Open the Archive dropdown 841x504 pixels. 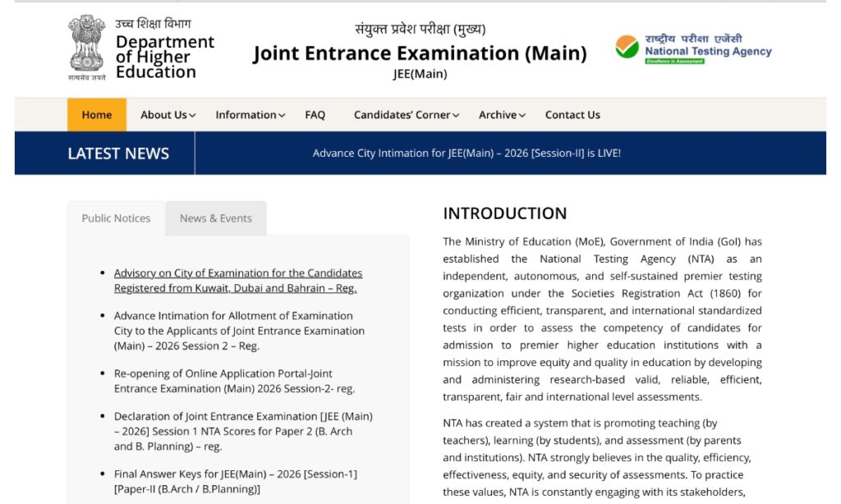click(x=501, y=115)
